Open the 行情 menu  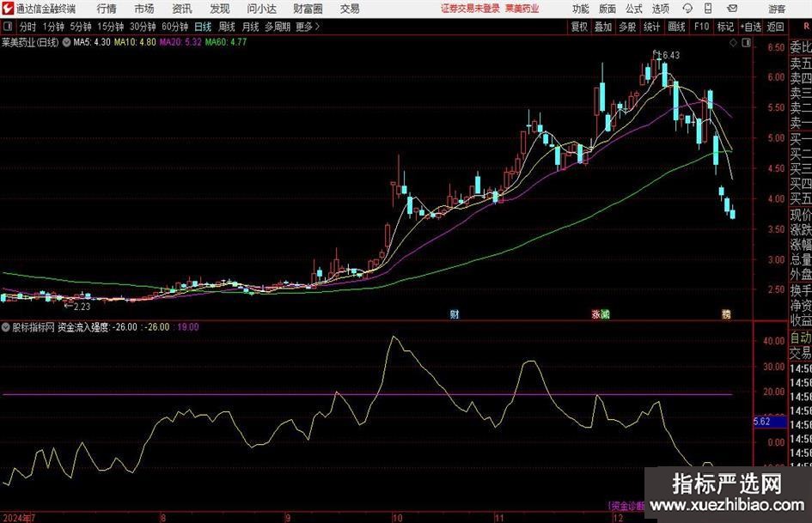coord(107,9)
